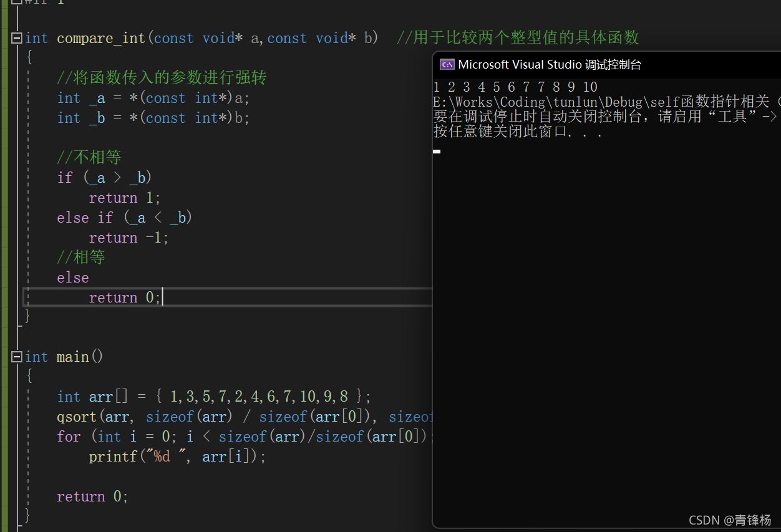Open the debug console window icon menu
The image size is (781, 532).
447,64
